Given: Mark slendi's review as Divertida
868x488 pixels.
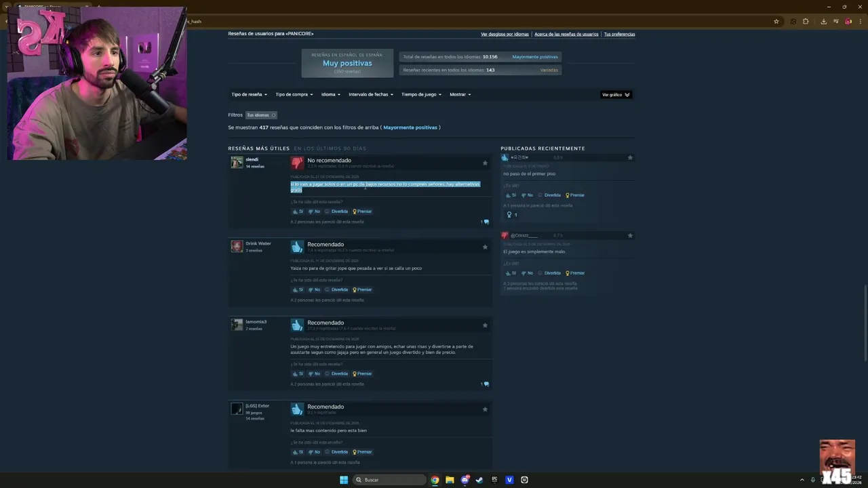Looking at the screenshot, I should (336, 211).
